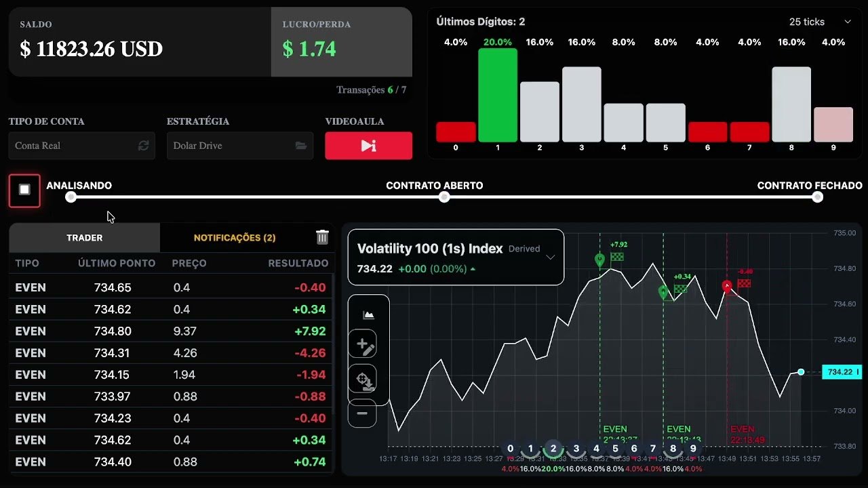
Task: Expand the 25 ticks dropdown
Action: 820,22
